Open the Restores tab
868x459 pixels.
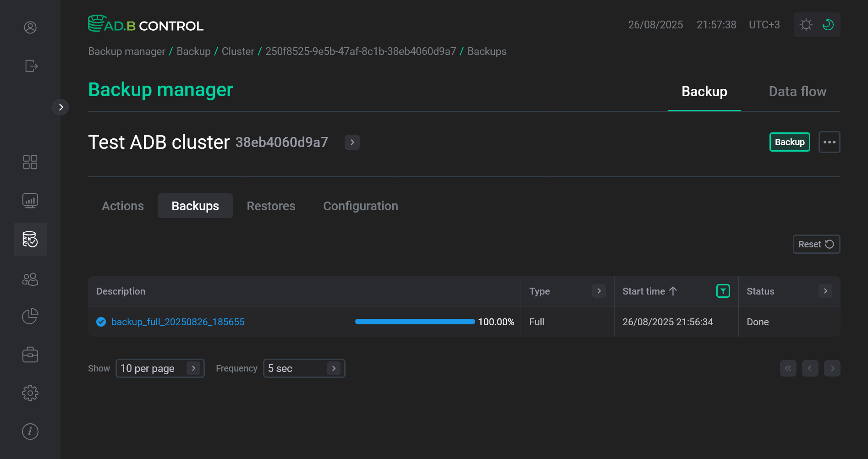point(271,206)
